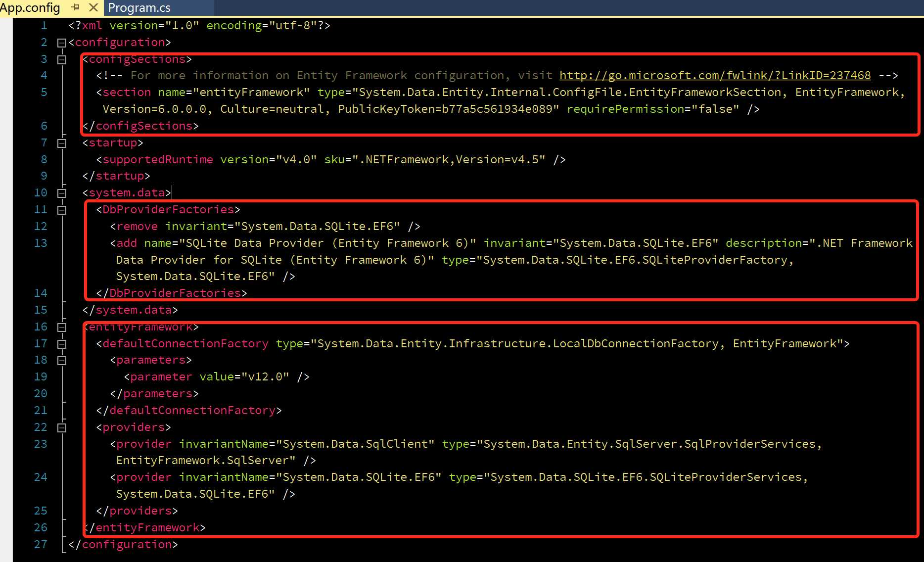The width and height of the screenshot is (924, 562).
Task: Click the Version=6.0.0.0 text on line 5
Action: click(154, 109)
